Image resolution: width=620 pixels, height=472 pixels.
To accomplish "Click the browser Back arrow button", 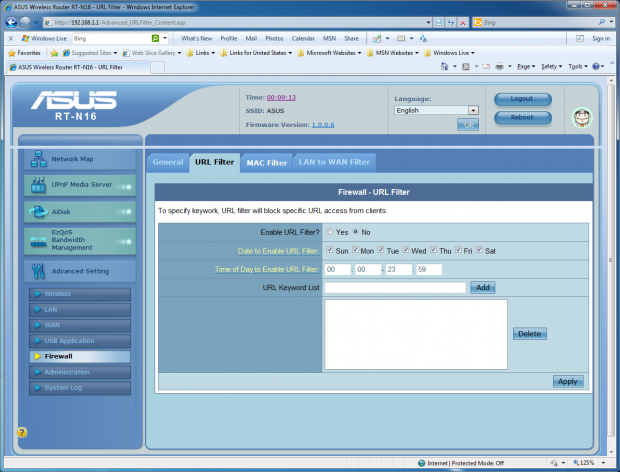I will 11,23.
